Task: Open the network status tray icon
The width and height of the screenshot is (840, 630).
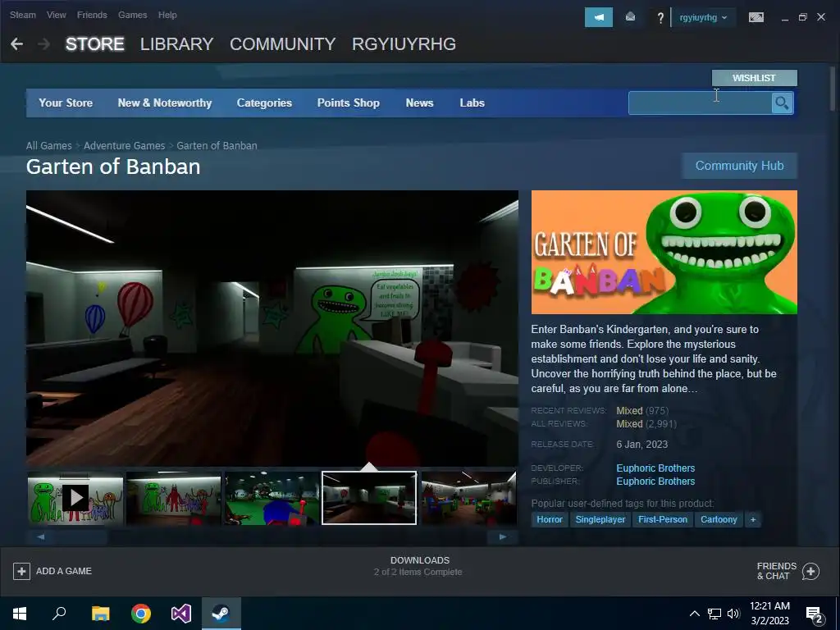Action: click(714, 614)
